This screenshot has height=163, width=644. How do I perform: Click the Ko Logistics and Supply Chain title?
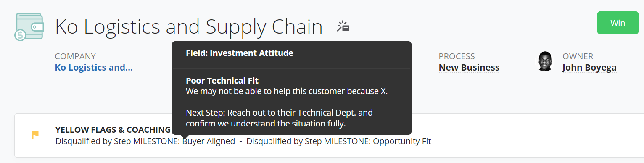(189, 27)
